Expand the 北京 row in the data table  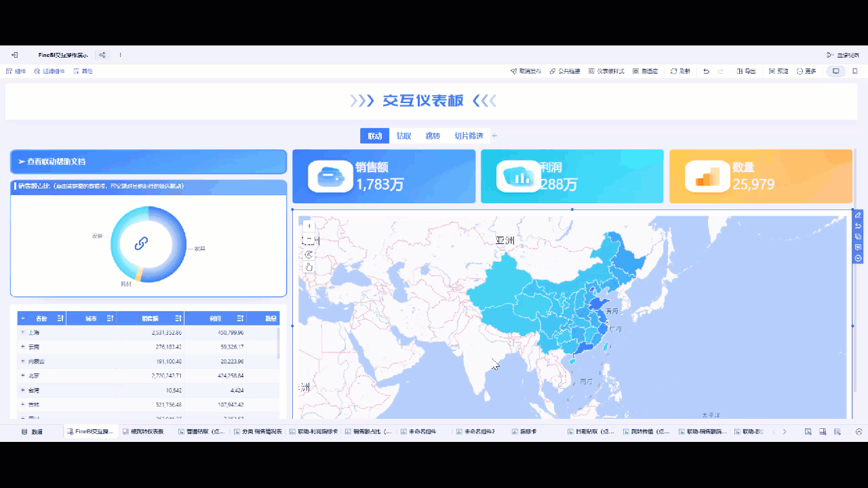(x=22, y=375)
